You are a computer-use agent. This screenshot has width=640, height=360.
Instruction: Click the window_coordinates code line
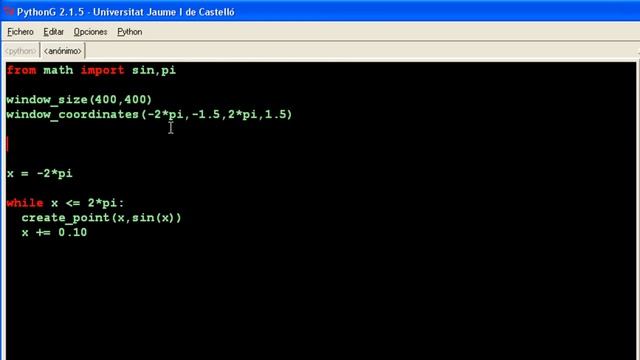(149, 114)
